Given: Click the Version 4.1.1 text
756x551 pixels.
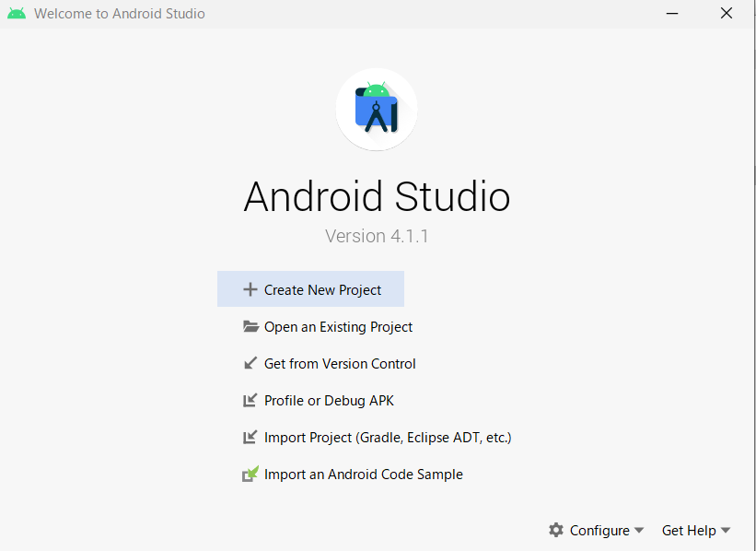Looking at the screenshot, I should 377,236.
